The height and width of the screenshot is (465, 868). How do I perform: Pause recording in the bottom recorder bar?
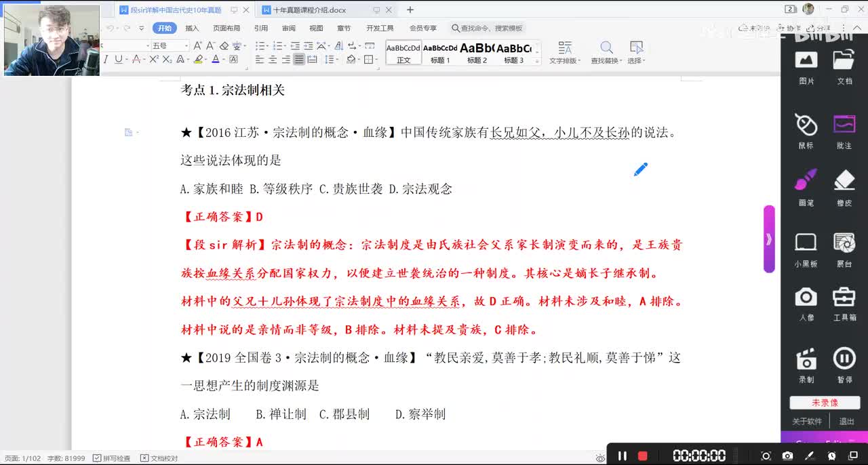[x=622, y=456]
